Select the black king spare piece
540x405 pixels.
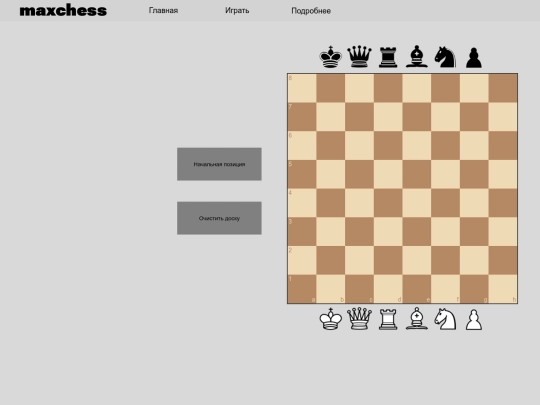coord(331,57)
